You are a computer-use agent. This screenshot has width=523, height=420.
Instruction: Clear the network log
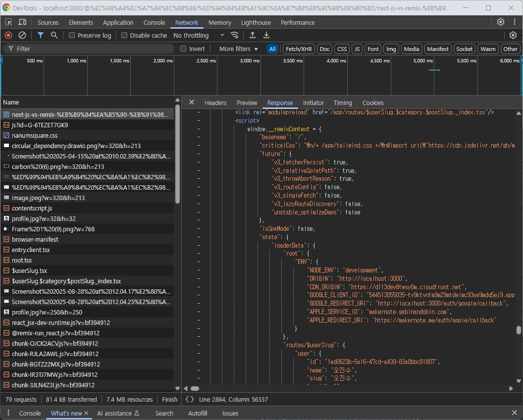[x=22, y=35]
